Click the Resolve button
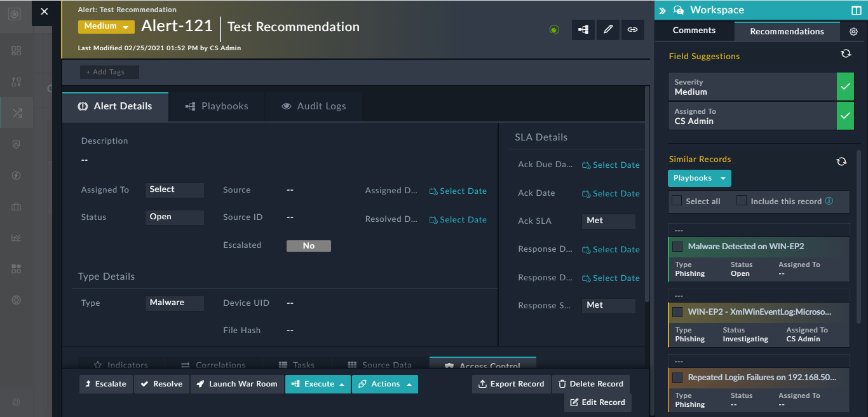 (x=161, y=384)
